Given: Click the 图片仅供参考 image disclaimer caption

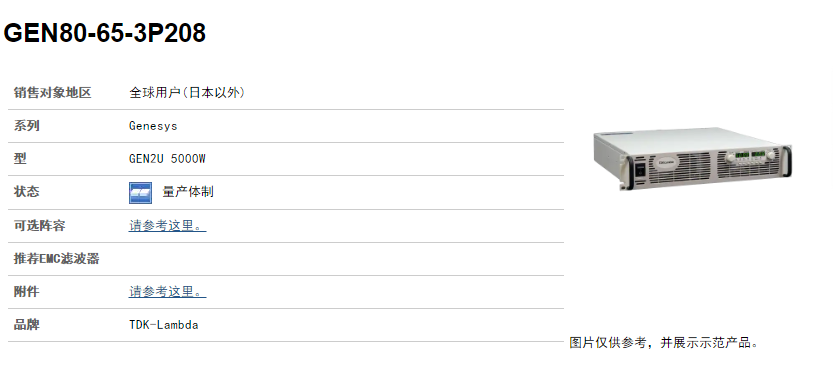Looking at the screenshot, I should point(664,342).
